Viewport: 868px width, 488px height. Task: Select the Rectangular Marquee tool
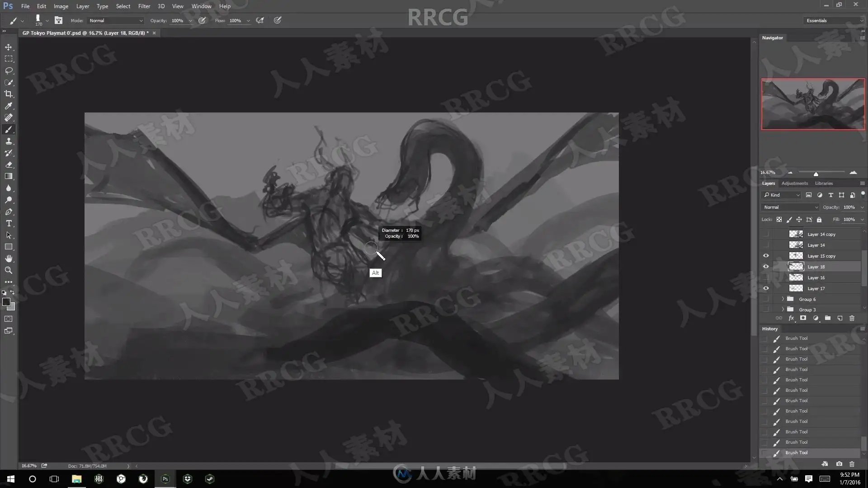pyautogui.click(x=9, y=59)
